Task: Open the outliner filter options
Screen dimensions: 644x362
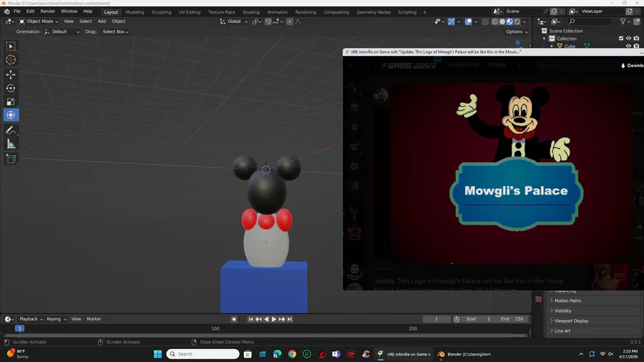Action: click(625, 21)
